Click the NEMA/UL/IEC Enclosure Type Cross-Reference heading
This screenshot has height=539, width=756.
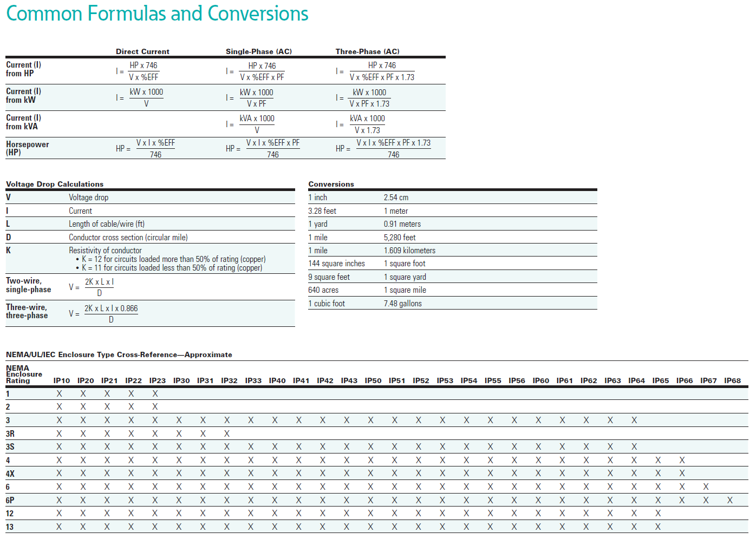119,354
